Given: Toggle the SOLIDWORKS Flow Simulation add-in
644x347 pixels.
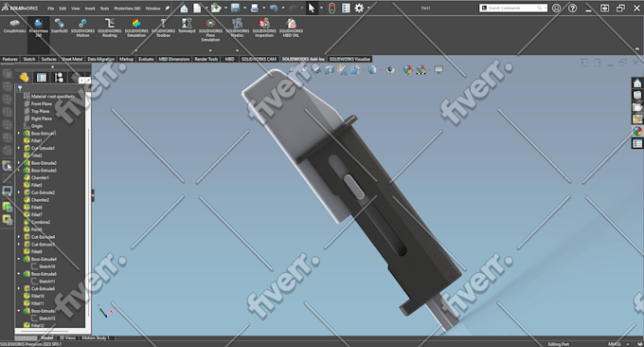Looking at the screenshot, I should coord(210,30).
